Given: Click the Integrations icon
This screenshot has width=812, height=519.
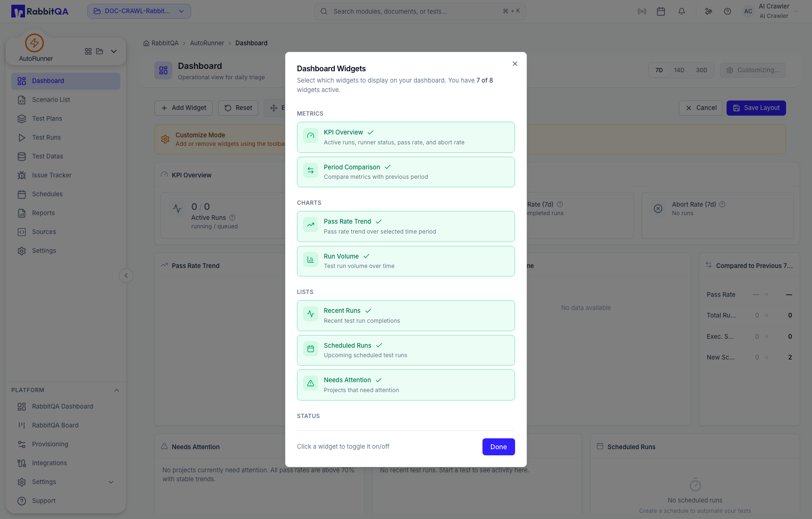Looking at the screenshot, I should point(22,463).
